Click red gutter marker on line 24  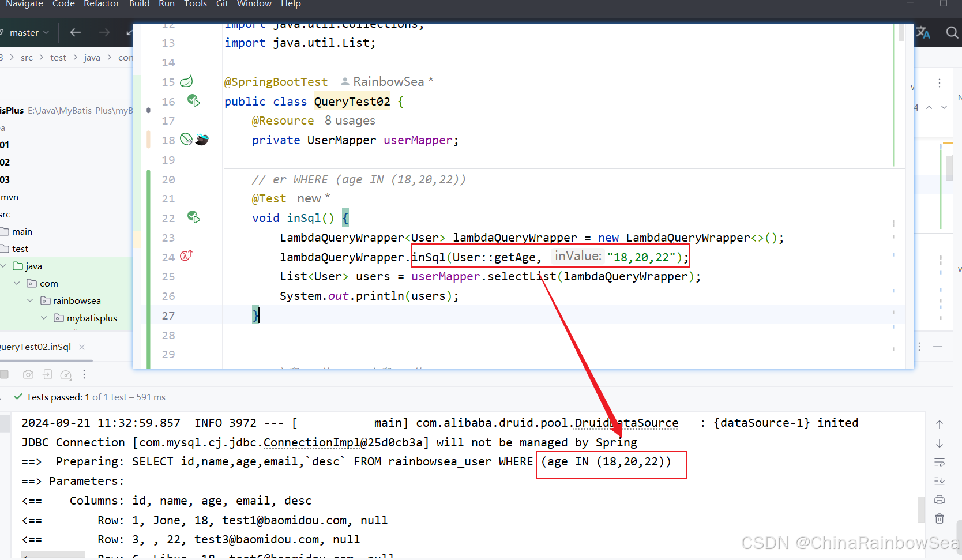coord(186,255)
